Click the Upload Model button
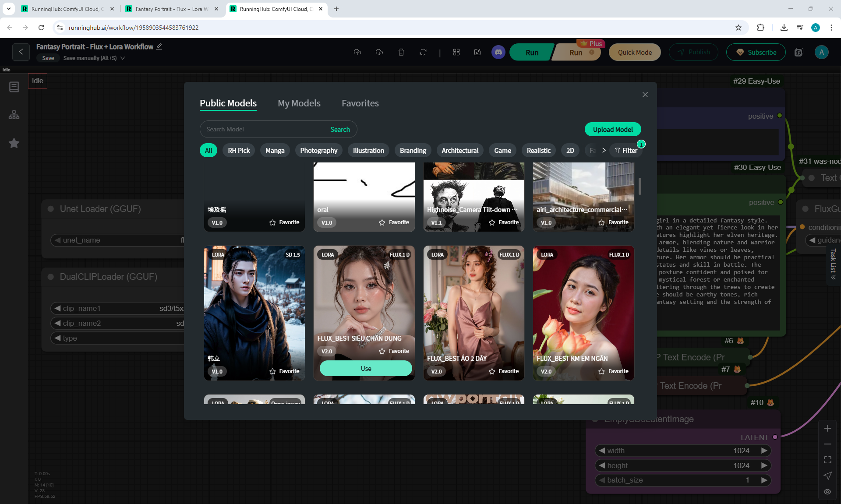The image size is (841, 504). [x=612, y=130]
